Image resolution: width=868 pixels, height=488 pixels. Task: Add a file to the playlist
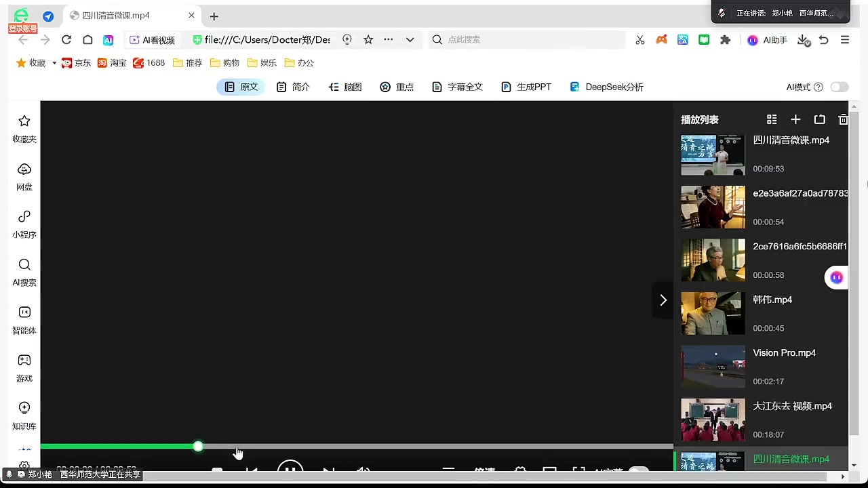[x=795, y=120]
